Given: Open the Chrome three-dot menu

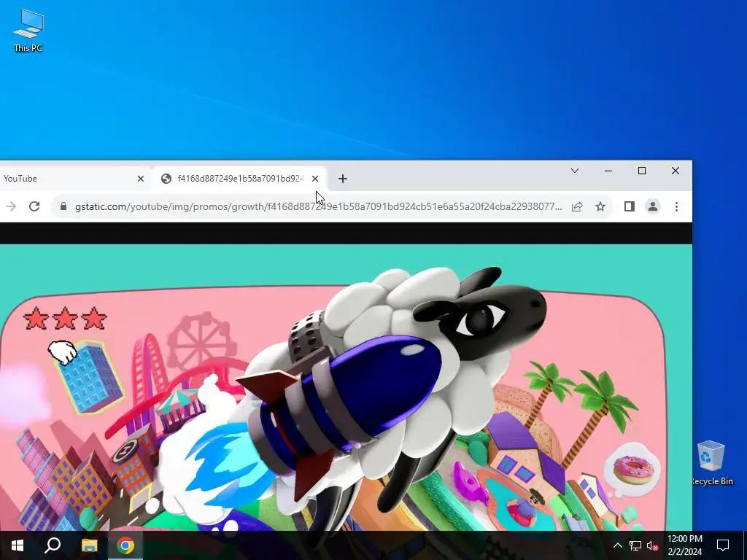Looking at the screenshot, I should 676,206.
